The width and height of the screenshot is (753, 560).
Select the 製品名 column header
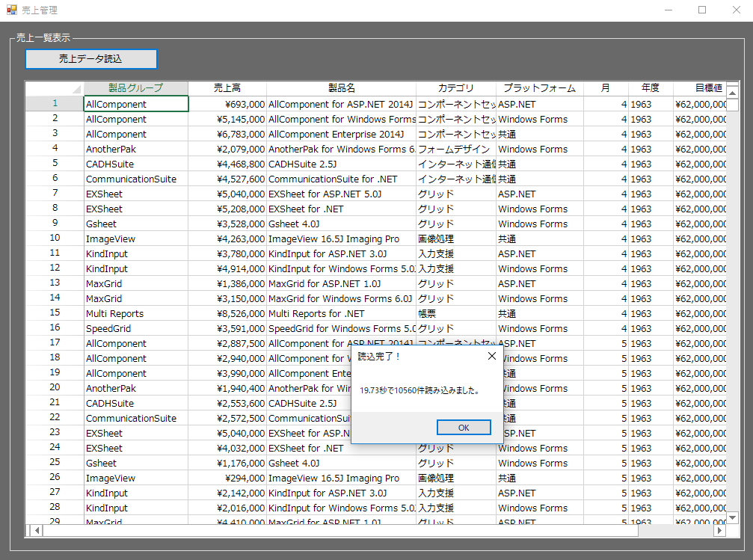click(342, 88)
